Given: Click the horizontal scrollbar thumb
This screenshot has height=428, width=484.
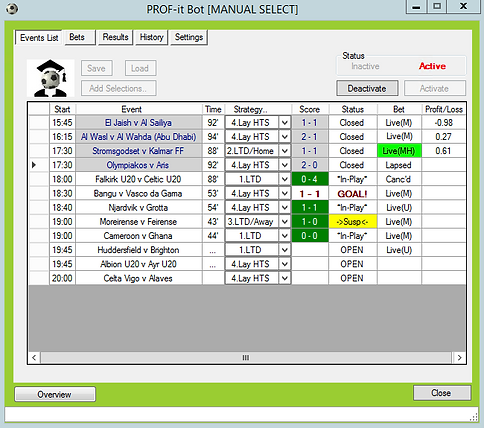Looking at the screenshot, I should (x=246, y=358).
